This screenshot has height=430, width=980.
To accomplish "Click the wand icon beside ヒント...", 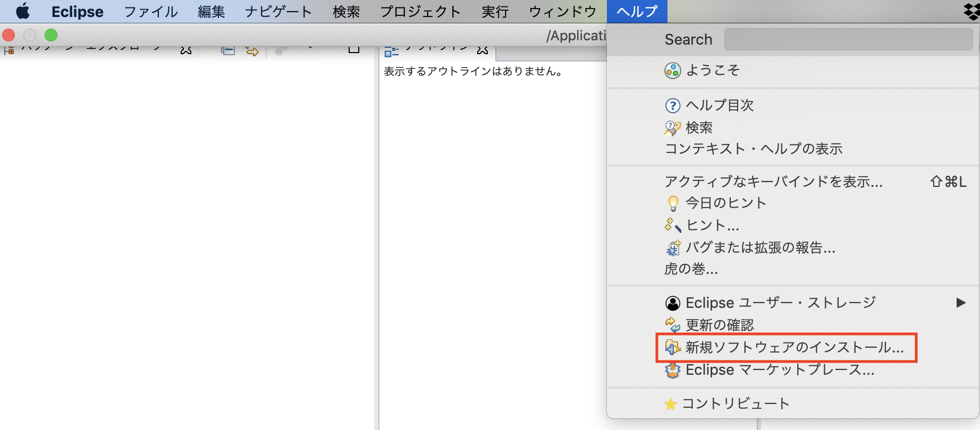I will pyautogui.click(x=673, y=225).
